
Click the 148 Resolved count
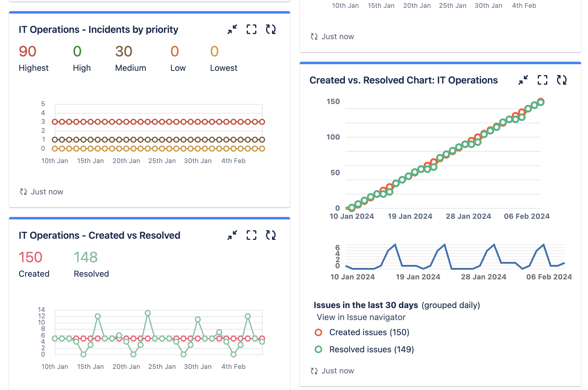pos(86,257)
